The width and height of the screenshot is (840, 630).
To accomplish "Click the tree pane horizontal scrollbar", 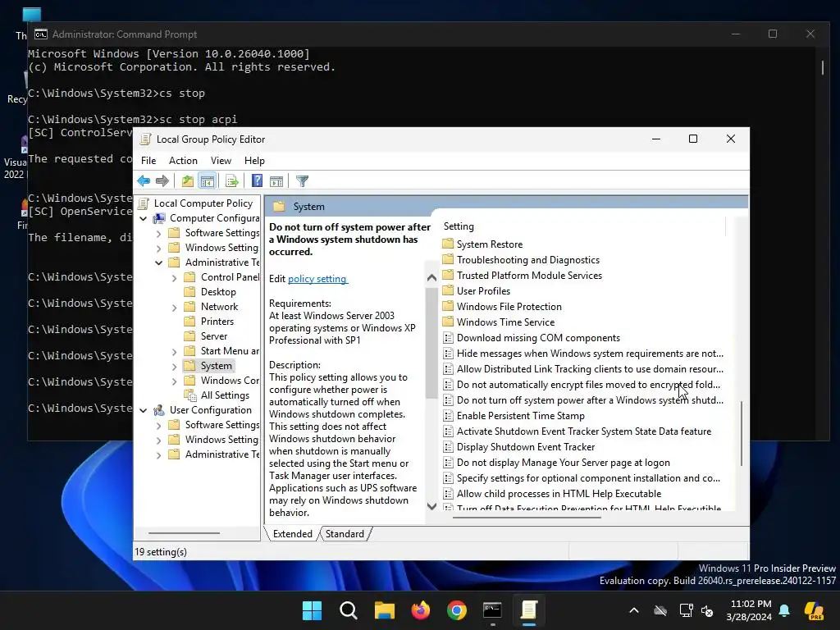I will click(x=184, y=533).
